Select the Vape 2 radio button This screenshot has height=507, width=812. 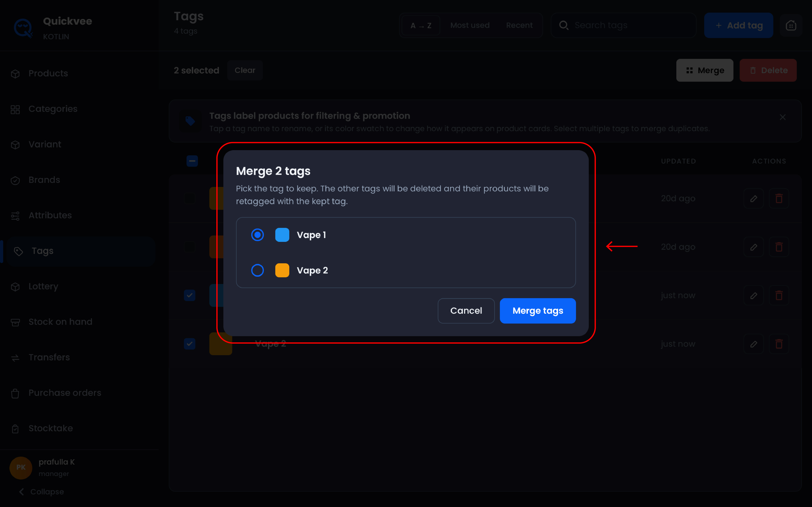(x=257, y=270)
